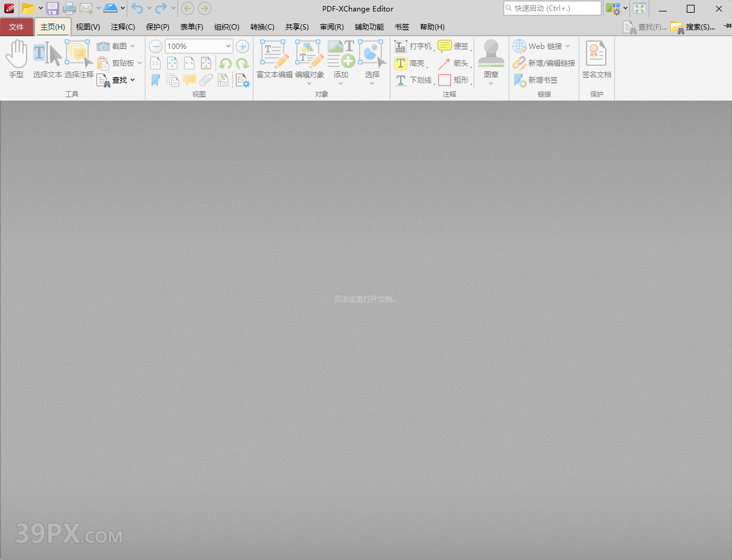Open the Search (搜索(S)...) button
Screen dimensions: 732x560
(x=693, y=27)
